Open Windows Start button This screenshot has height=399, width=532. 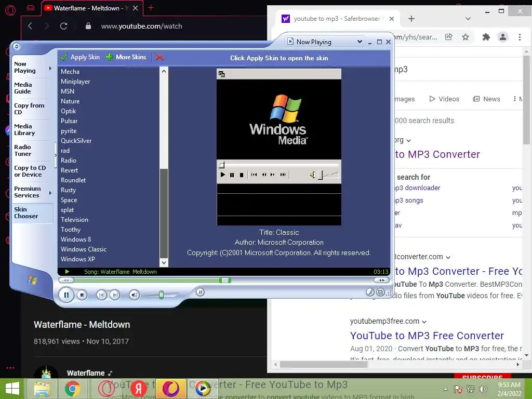point(12,389)
